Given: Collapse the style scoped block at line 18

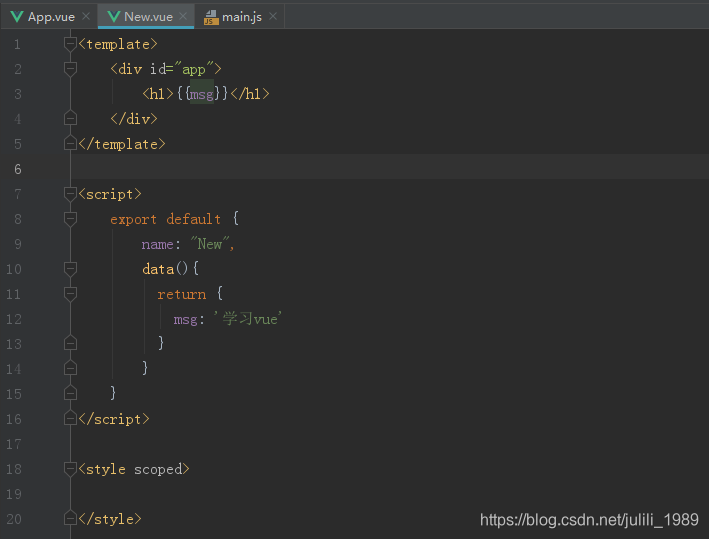Looking at the screenshot, I should pos(70,469).
